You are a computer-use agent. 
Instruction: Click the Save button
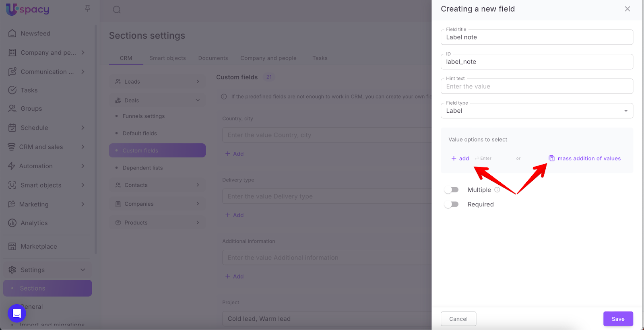tap(618, 319)
